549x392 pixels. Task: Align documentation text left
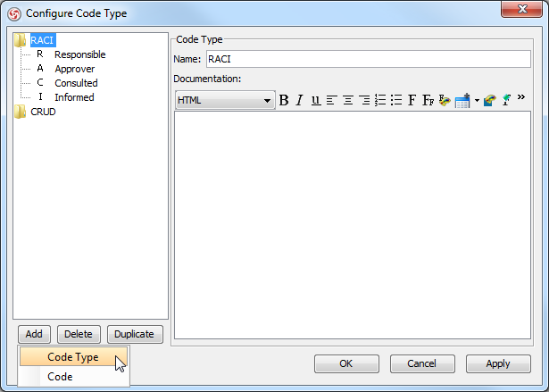tap(331, 100)
